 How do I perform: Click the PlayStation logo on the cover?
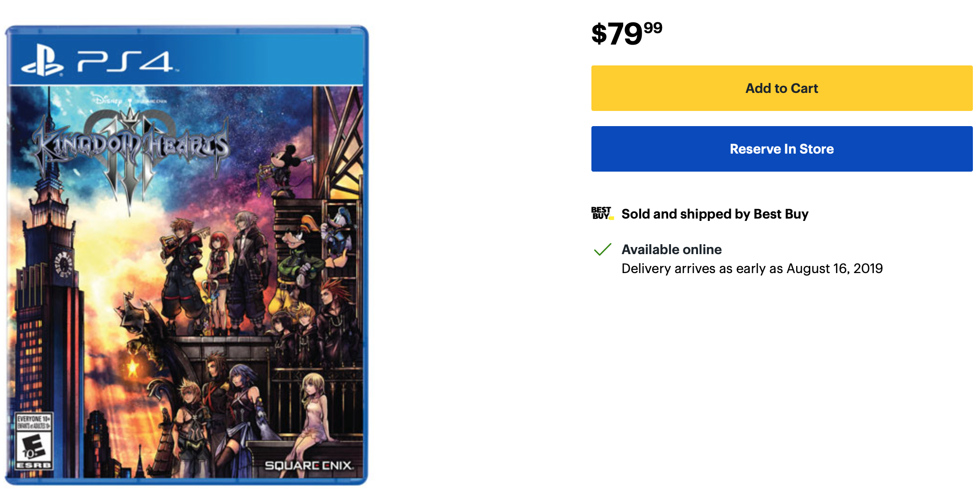pyautogui.click(x=43, y=61)
